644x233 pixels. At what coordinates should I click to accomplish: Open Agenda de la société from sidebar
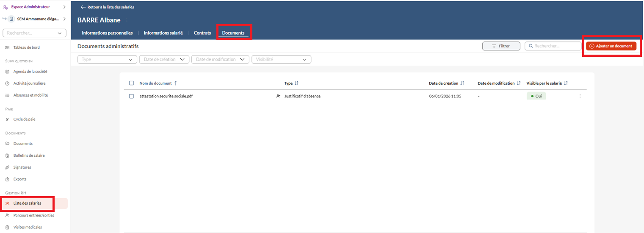(30, 72)
